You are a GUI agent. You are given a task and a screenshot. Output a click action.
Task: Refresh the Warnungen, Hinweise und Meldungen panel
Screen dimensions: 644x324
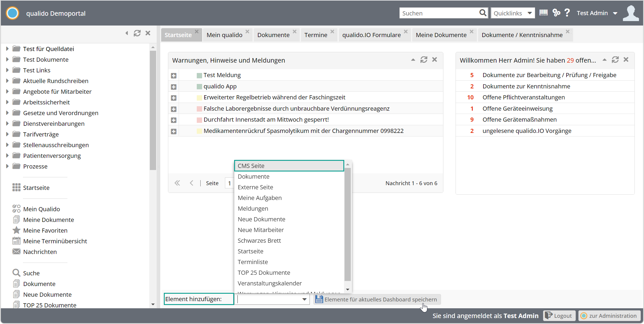click(x=424, y=60)
